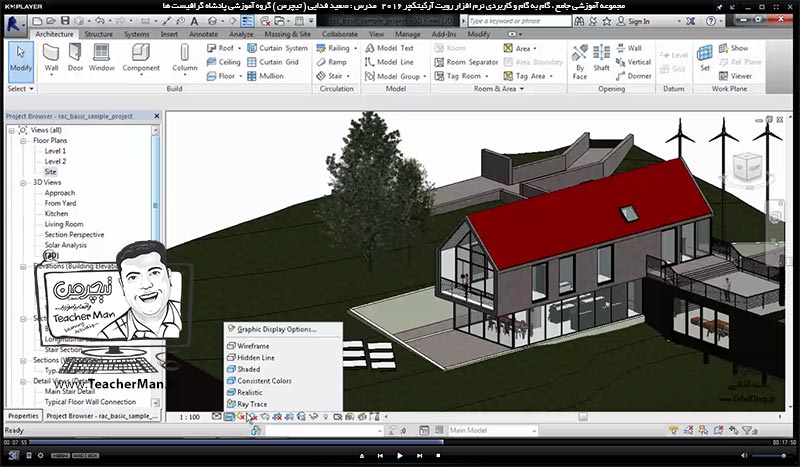Select the Mullion tool
The width and height of the screenshot is (800, 467).
(265, 76)
